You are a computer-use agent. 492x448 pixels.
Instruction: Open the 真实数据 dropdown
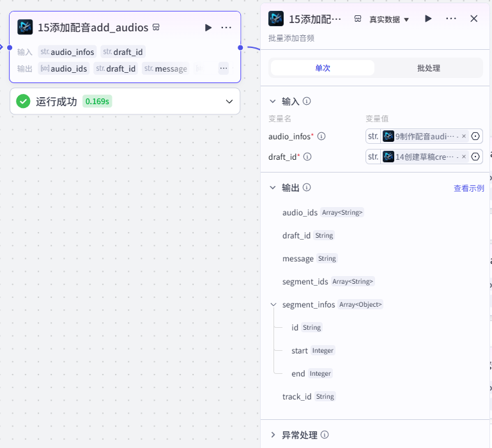[x=389, y=19]
